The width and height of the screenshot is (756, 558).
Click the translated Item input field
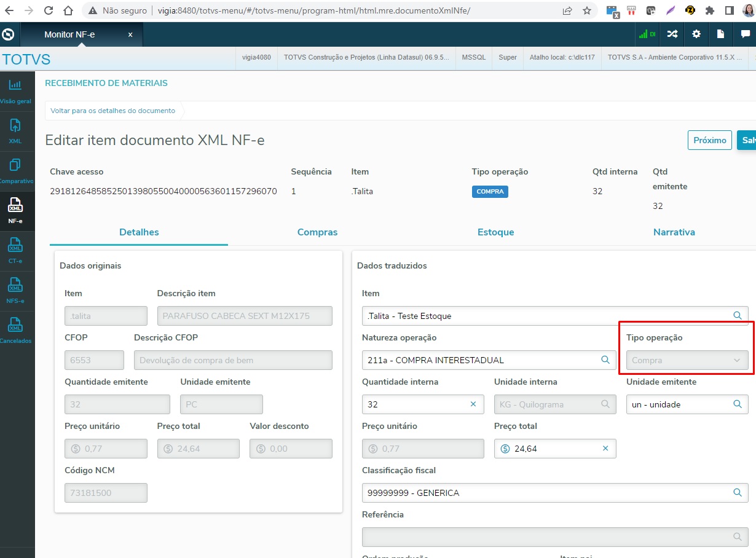click(555, 316)
